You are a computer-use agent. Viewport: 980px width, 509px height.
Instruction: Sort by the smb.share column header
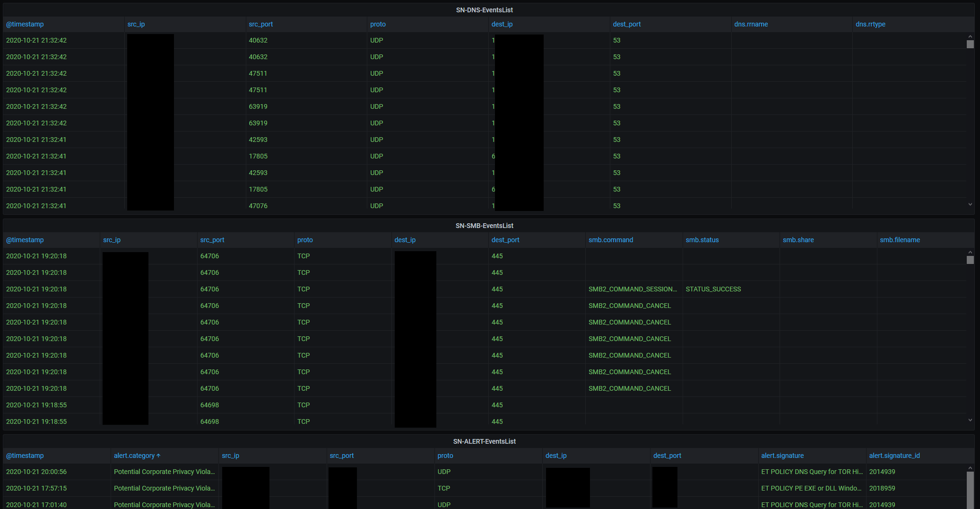(798, 240)
